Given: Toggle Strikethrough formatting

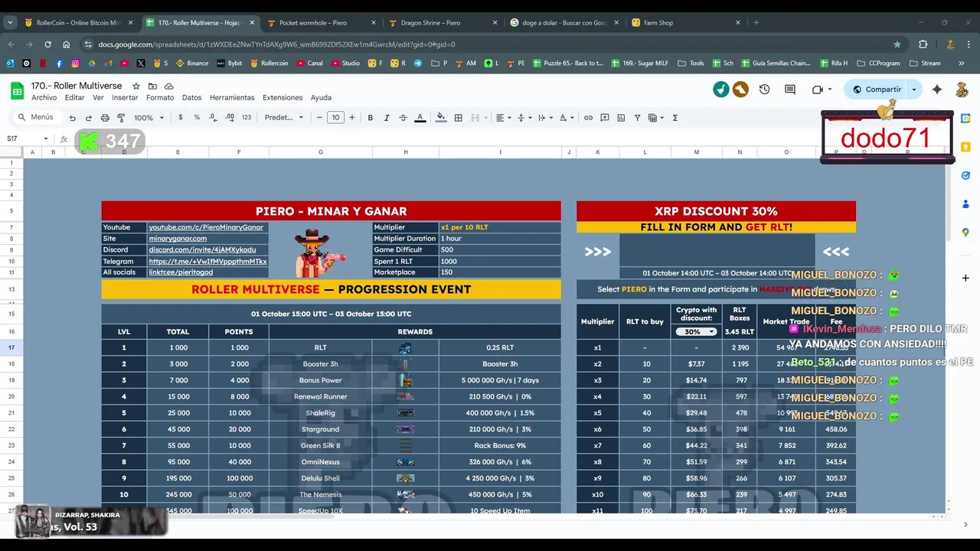Looking at the screenshot, I should 403,118.
